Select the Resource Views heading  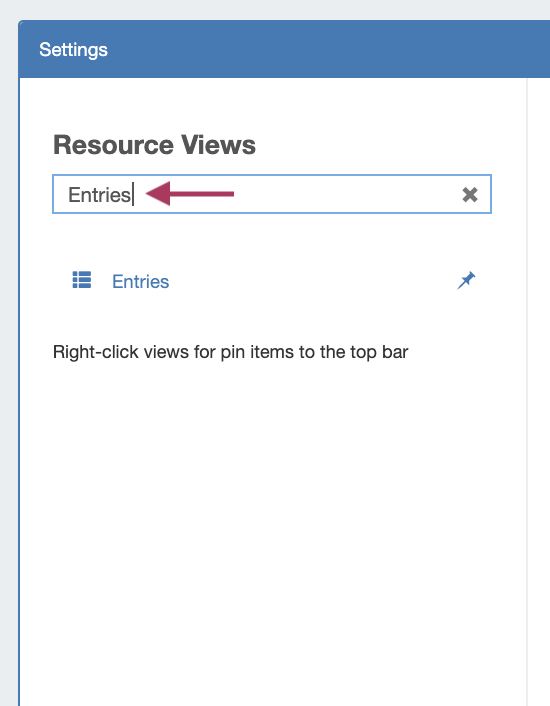coord(154,145)
